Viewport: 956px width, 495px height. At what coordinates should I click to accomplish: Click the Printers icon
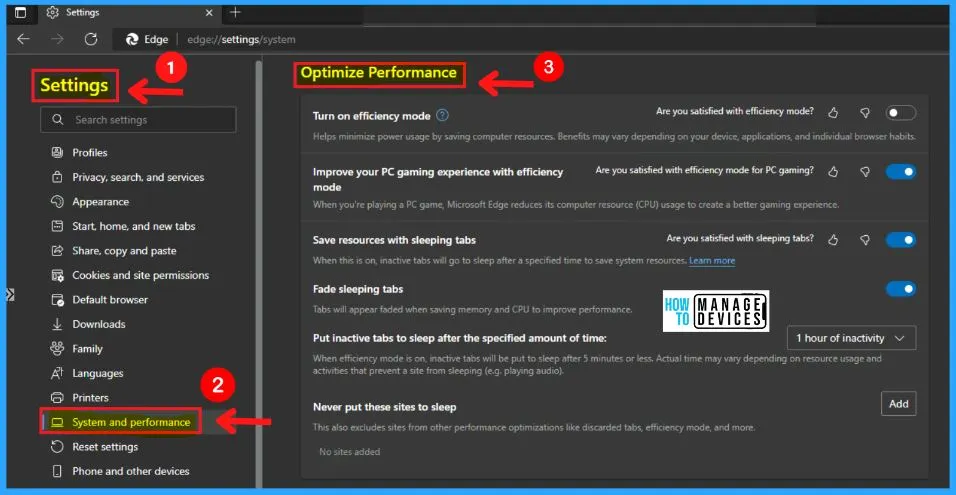coord(57,397)
